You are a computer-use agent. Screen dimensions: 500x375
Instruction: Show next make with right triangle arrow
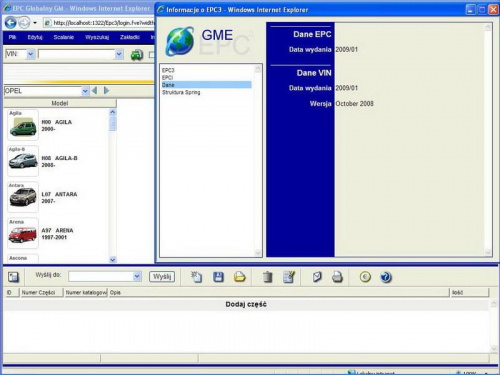pos(106,90)
